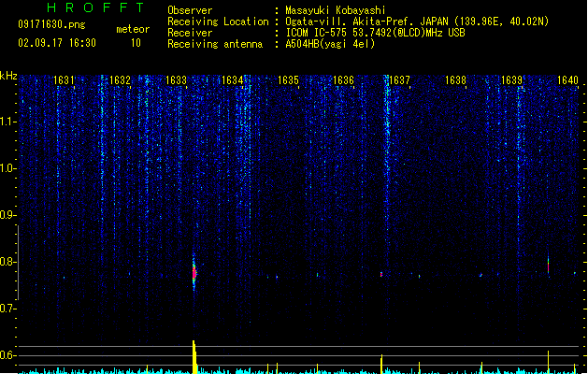Click the meteor label above the count

[133, 29]
